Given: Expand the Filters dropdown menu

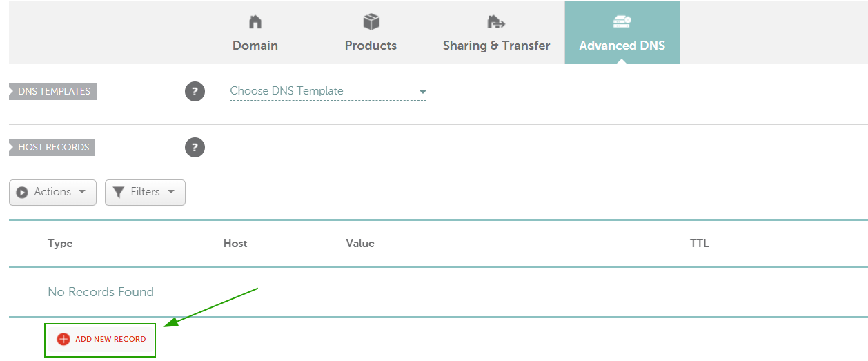Looking at the screenshot, I should click(x=145, y=192).
